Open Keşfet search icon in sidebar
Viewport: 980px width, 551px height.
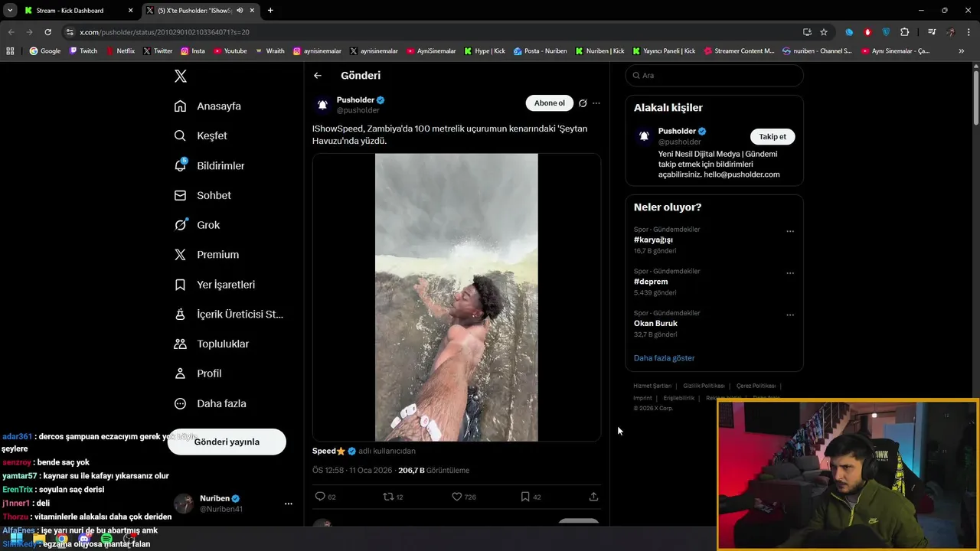pyautogui.click(x=180, y=135)
